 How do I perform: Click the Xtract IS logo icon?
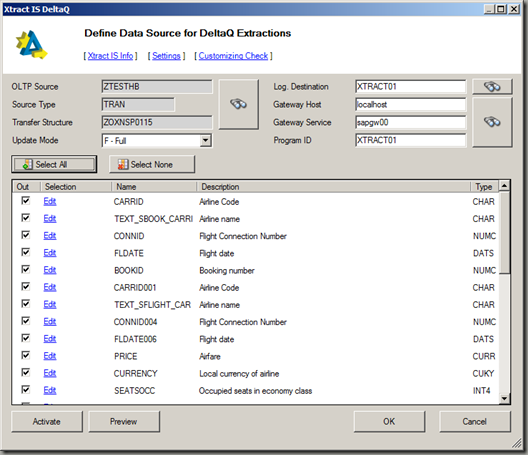tap(32, 45)
